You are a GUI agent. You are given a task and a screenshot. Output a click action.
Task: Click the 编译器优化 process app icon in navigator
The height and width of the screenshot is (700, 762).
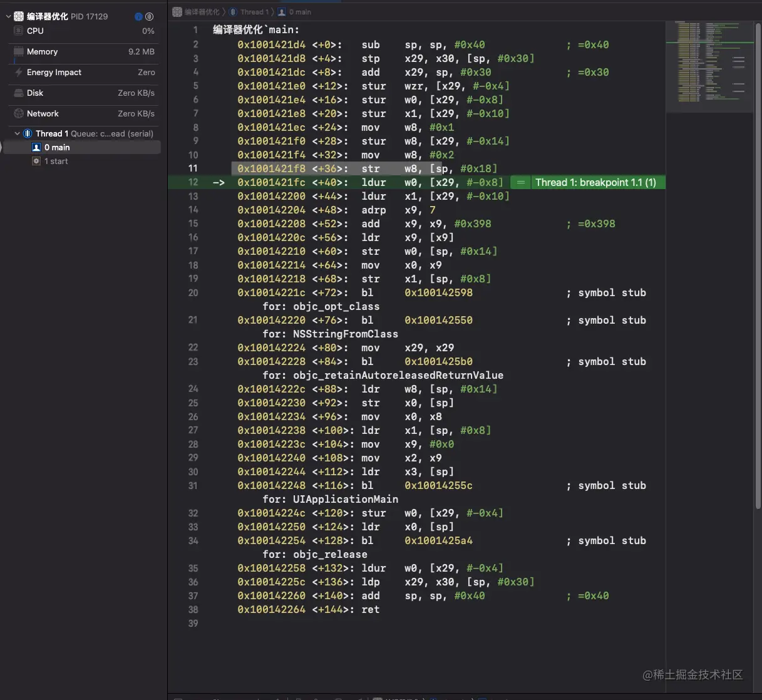pyautogui.click(x=19, y=16)
